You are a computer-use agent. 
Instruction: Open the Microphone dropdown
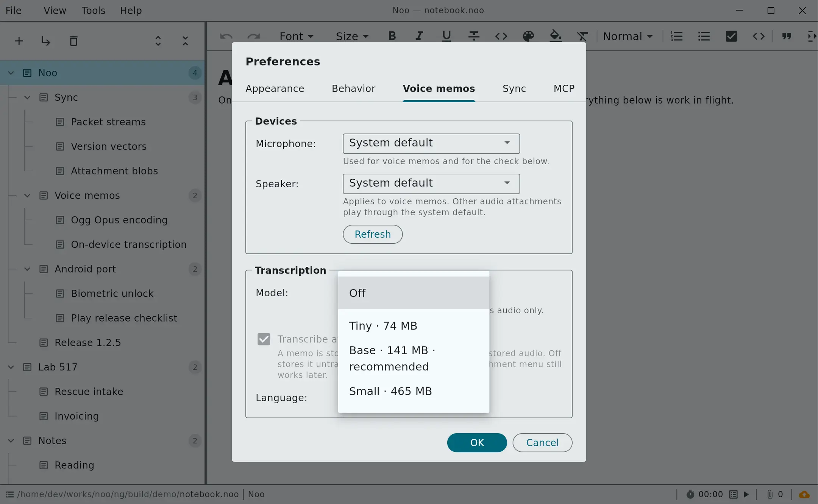431,143
